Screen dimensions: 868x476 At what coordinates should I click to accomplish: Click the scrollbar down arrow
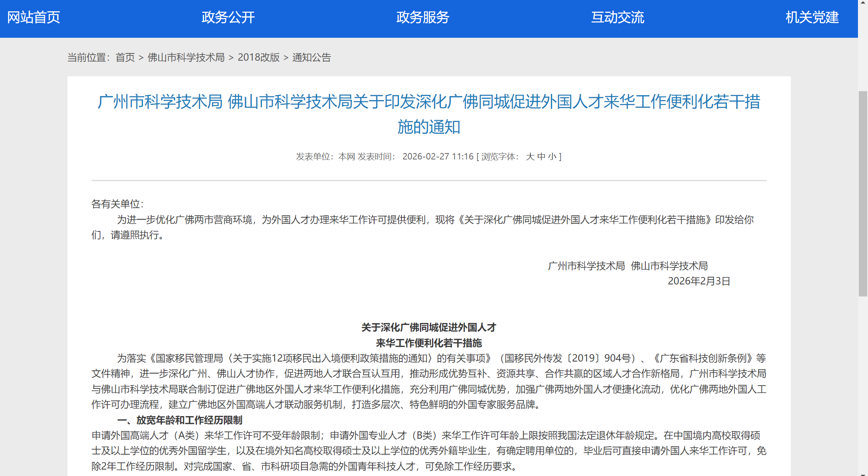pyautogui.click(x=863, y=474)
